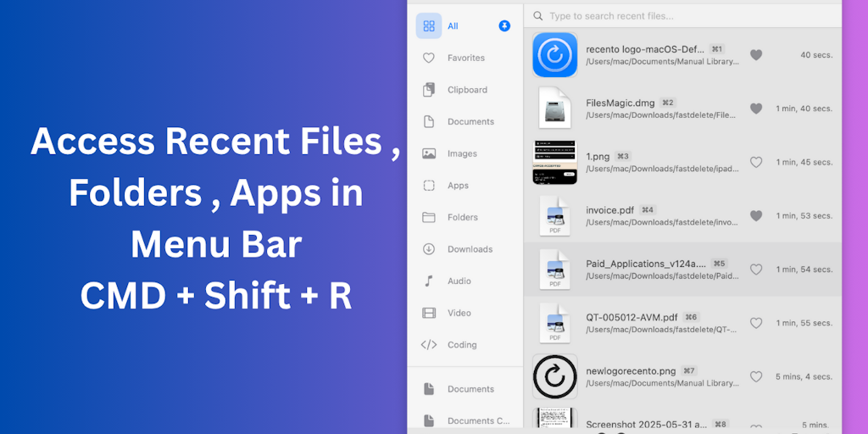The image size is (868, 434).
Task: Click the 1 min, 45 secs. timestamp
Action: click(x=804, y=162)
